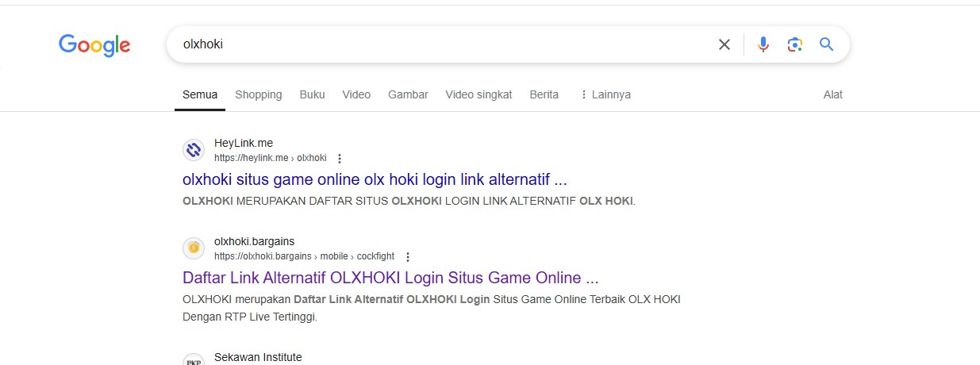Click the https://heylink.me › olxhoki URL
The height and width of the screenshot is (365, 980).
[x=271, y=158]
